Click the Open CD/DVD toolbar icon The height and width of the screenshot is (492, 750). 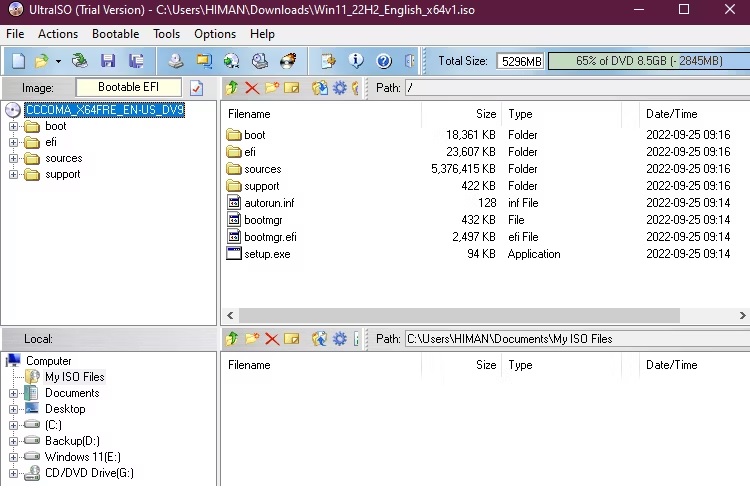79,61
